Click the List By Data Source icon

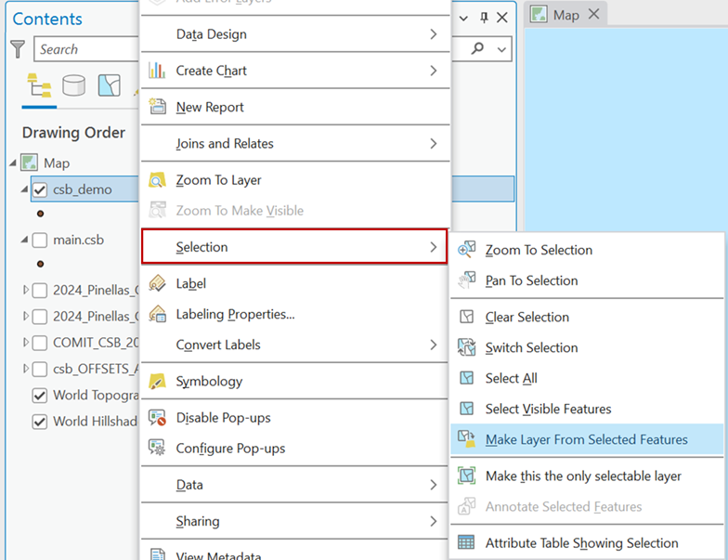pyautogui.click(x=73, y=86)
